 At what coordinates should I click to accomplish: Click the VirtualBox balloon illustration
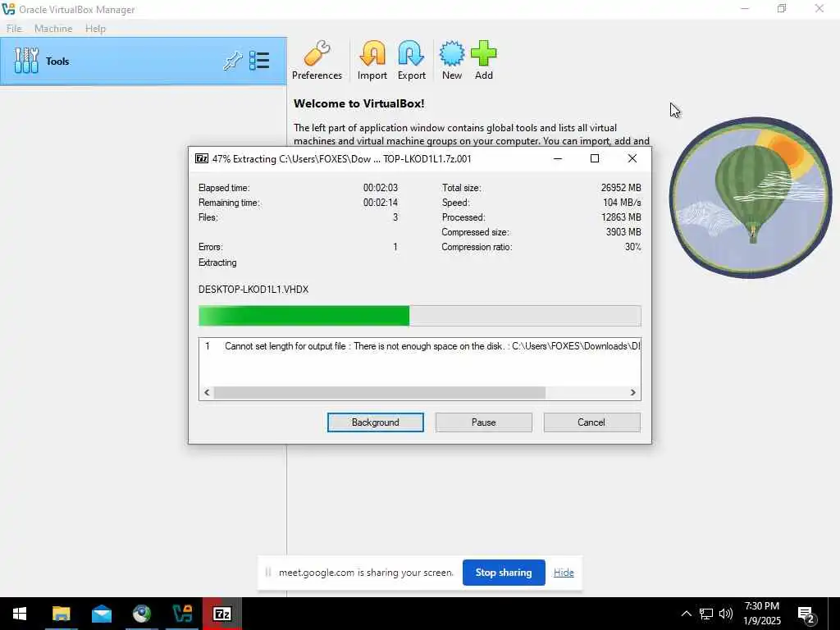[751, 198]
